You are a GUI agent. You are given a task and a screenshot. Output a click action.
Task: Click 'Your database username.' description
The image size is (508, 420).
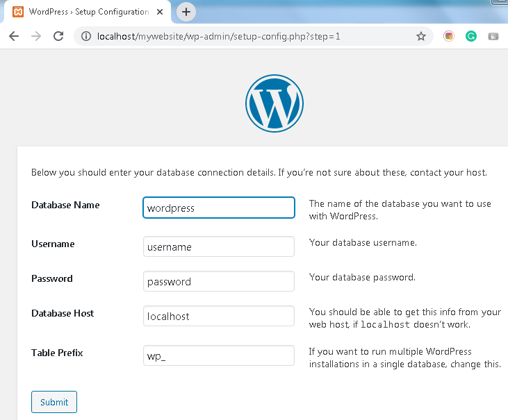tap(363, 243)
